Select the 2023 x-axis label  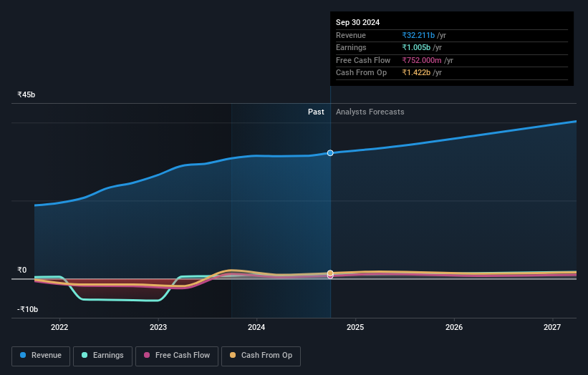click(x=158, y=327)
